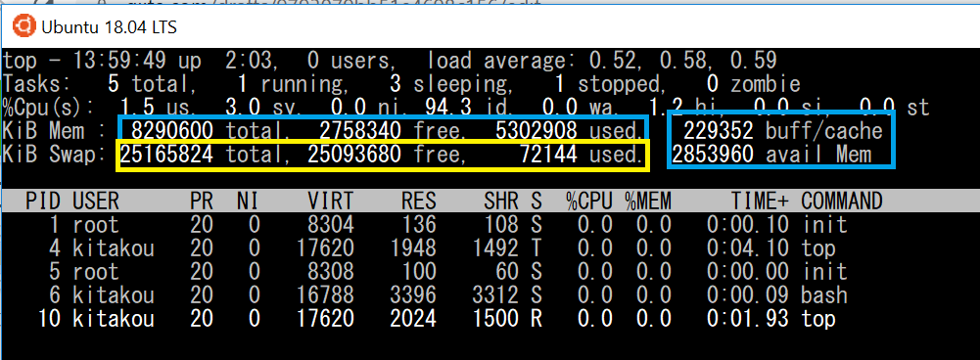The image size is (980, 360).
Task: Click the RES value 3396 for bash
Action: tap(413, 295)
